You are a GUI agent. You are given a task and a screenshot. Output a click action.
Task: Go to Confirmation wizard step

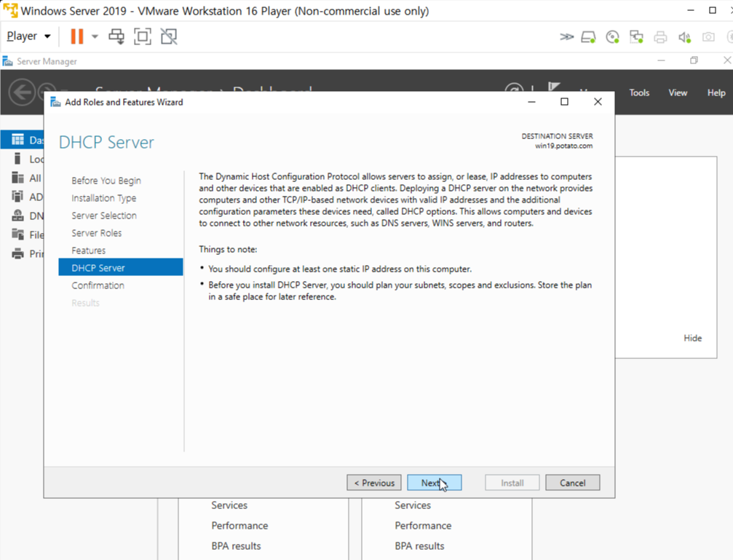click(98, 285)
